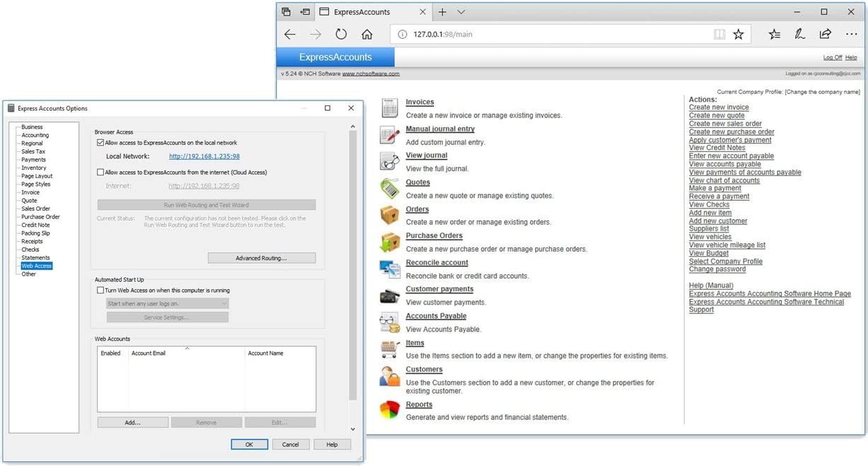The height and width of the screenshot is (466, 868).
Task: Open the Items shopping cart icon
Action: [389, 349]
